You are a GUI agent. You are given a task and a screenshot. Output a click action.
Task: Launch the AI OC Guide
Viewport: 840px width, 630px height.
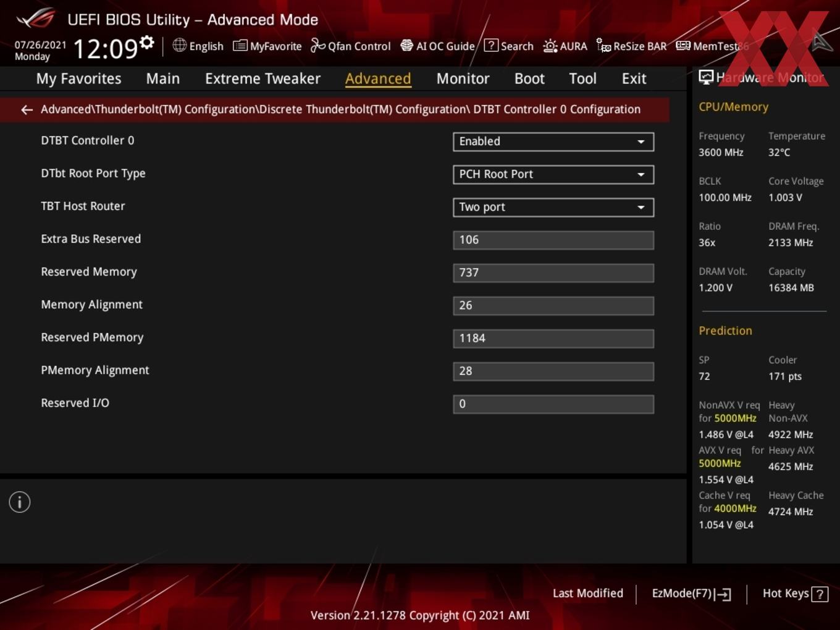point(437,46)
